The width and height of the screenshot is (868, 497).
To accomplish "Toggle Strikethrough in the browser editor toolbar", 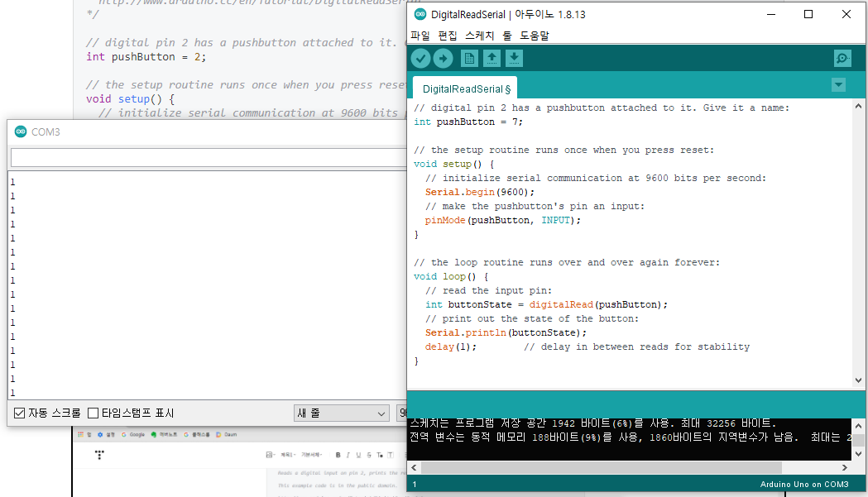I will pyautogui.click(x=369, y=455).
